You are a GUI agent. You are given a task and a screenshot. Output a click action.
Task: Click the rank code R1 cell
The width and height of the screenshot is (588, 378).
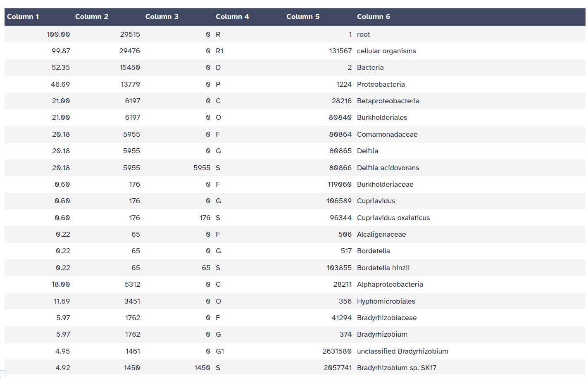tap(219, 51)
